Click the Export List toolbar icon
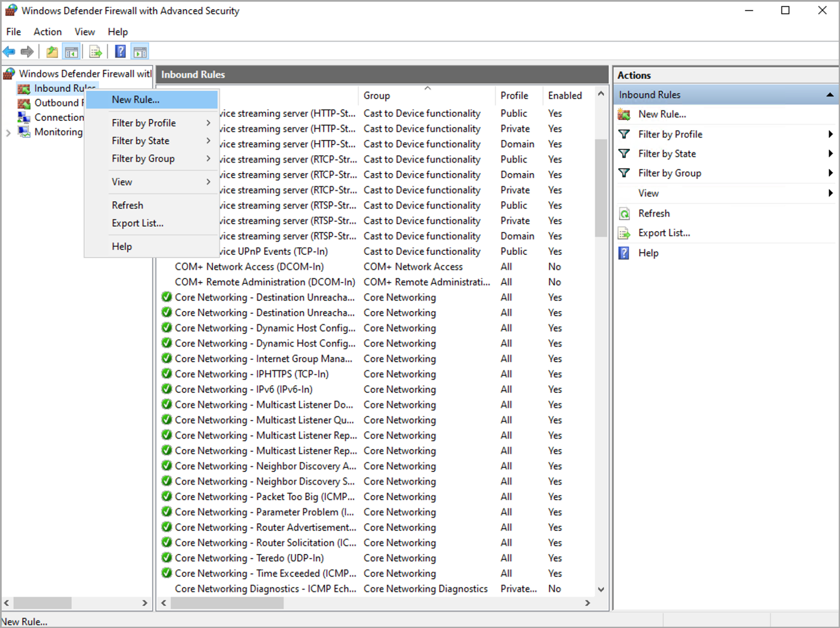Image resolution: width=840 pixels, height=628 pixels. click(96, 52)
